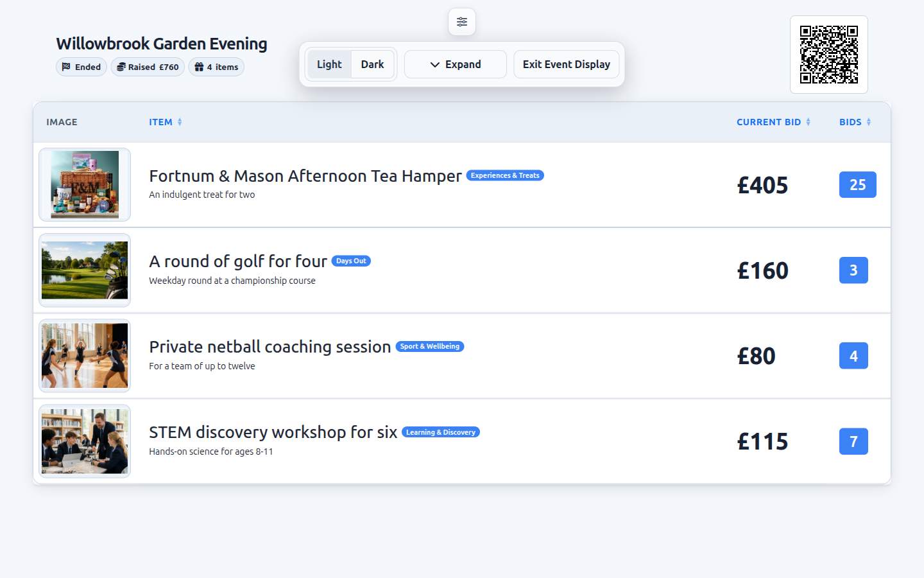Click the Days Out category tag
Image resolution: width=924 pixels, height=578 pixels.
tap(351, 261)
